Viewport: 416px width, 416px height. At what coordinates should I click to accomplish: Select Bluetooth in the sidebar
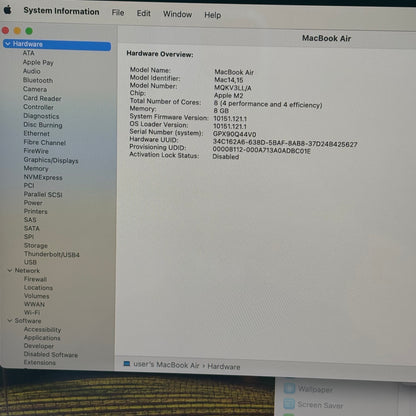click(x=38, y=80)
